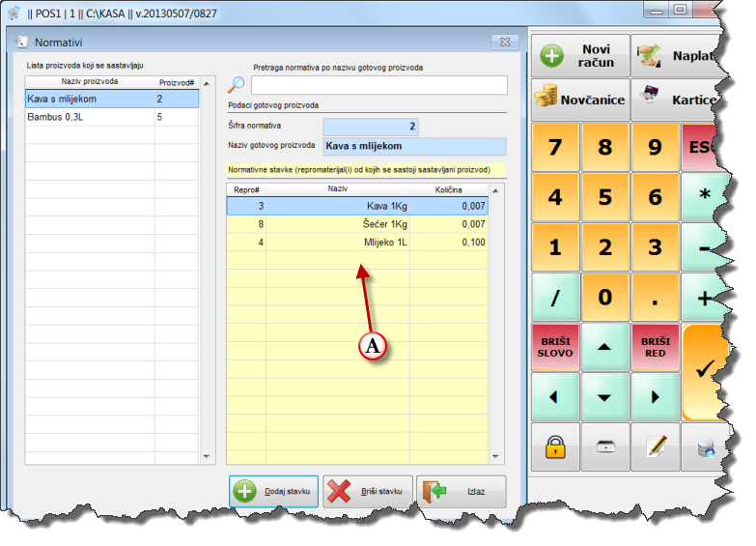Screen dimensions: 756x546
Task: Click Briši stavku button
Action: pyautogui.click(x=368, y=492)
